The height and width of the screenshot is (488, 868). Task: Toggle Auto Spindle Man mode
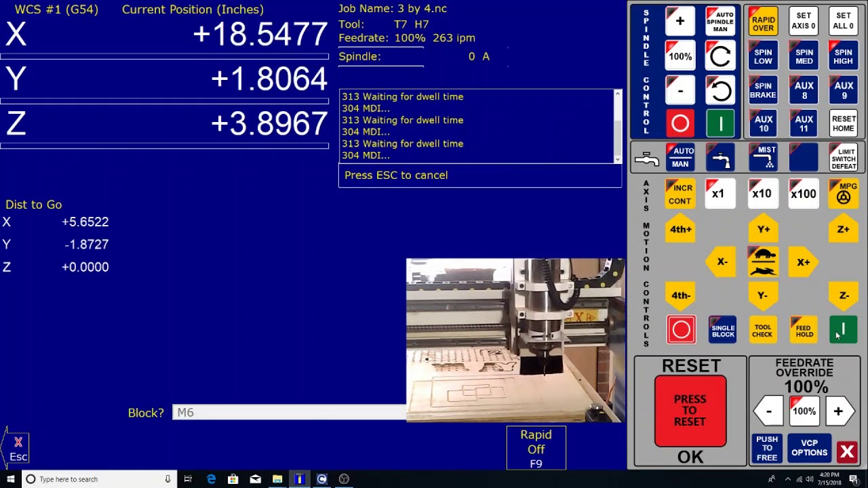[720, 21]
